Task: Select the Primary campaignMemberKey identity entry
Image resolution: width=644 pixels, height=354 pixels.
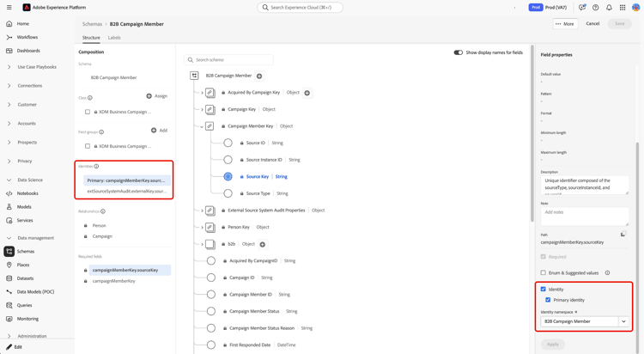Action: (x=125, y=180)
